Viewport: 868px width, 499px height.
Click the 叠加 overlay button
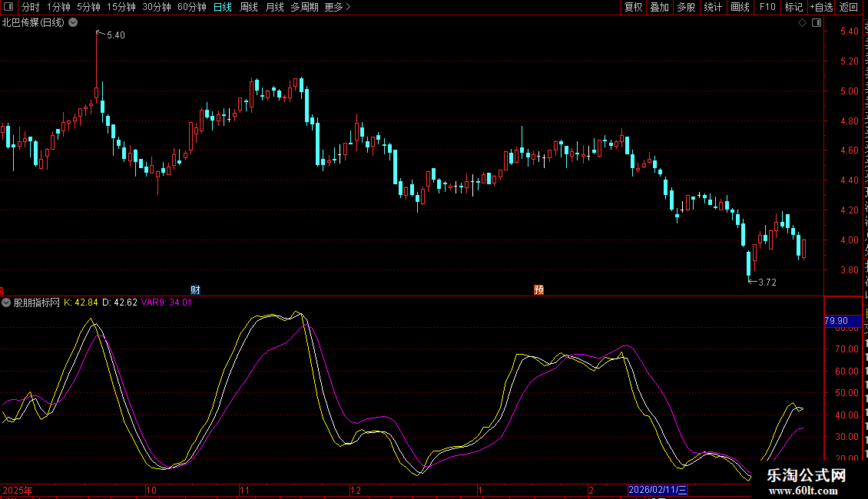(x=659, y=7)
